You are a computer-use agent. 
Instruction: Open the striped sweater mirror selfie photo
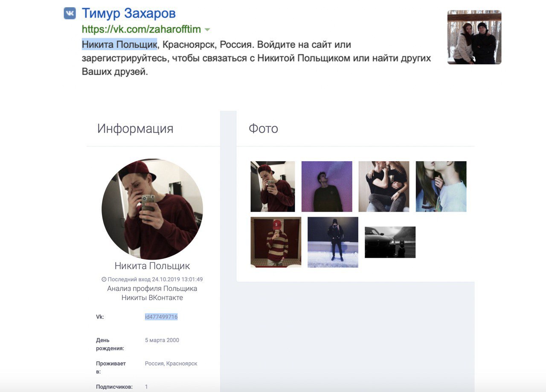click(276, 242)
